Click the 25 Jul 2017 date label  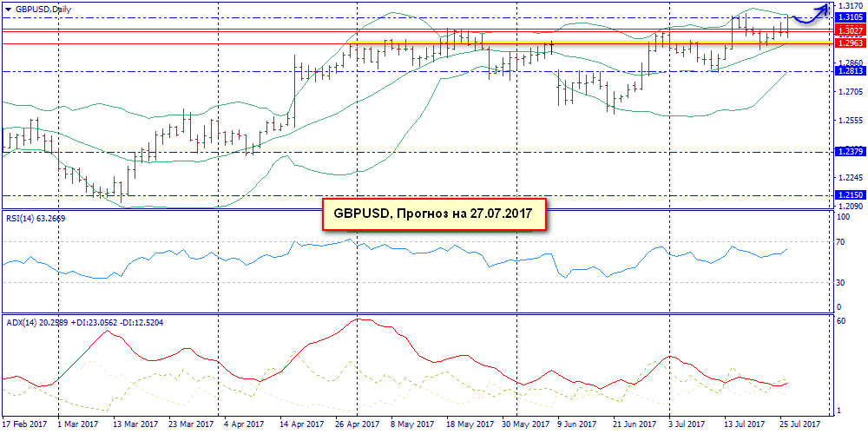(x=800, y=423)
